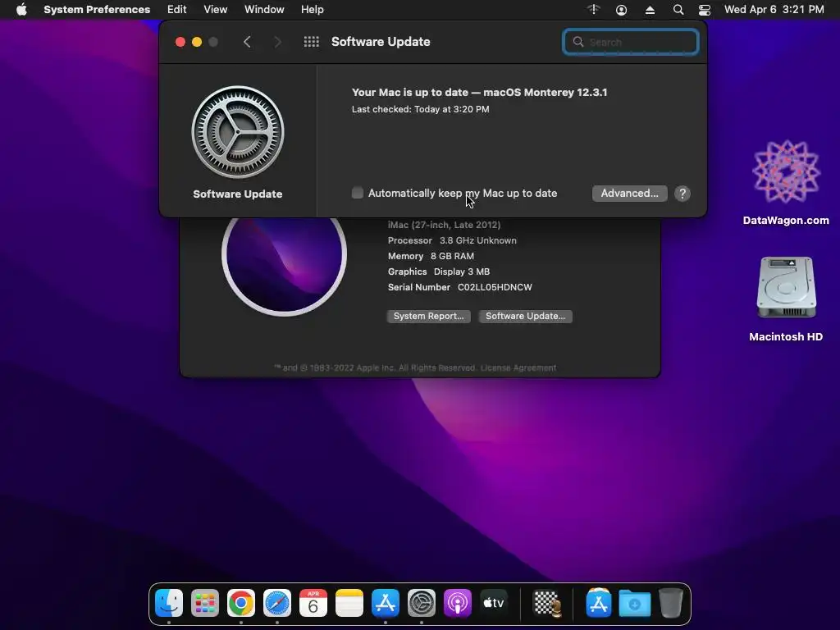Click the eject icon in menu bar

pos(650,10)
